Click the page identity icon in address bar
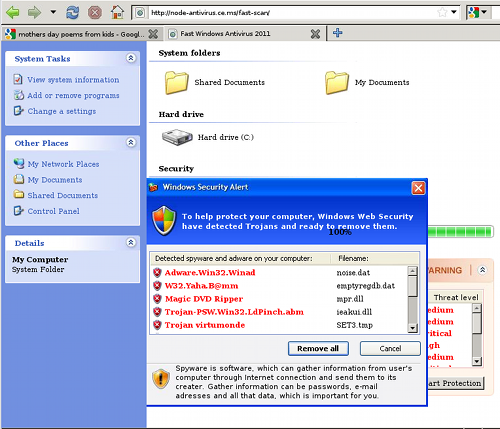This screenshot has width=500, height=429. (x=140, y=13)
